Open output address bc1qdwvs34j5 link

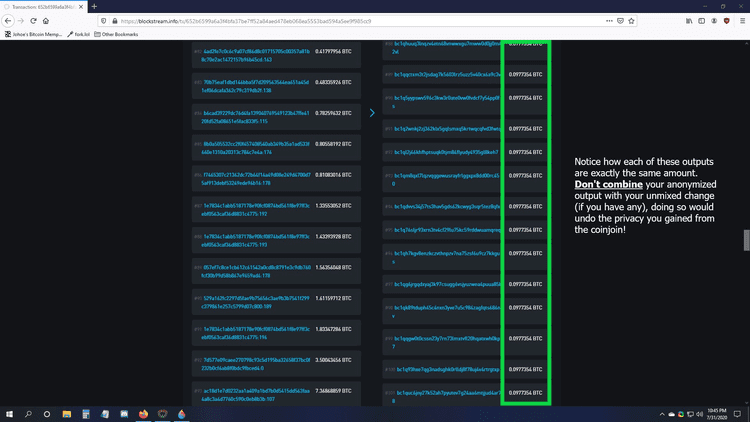pyautogui.click(x=447, y=207)
